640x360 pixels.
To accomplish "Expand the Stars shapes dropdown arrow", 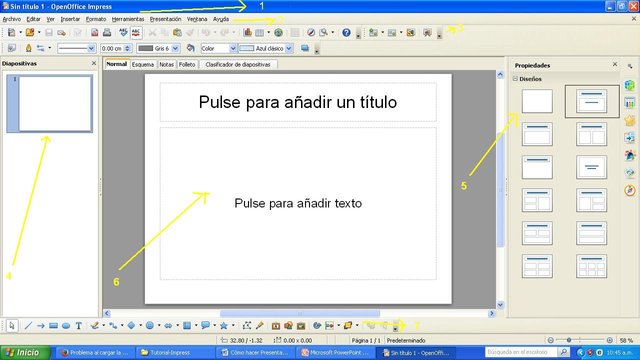I will 233,326.
